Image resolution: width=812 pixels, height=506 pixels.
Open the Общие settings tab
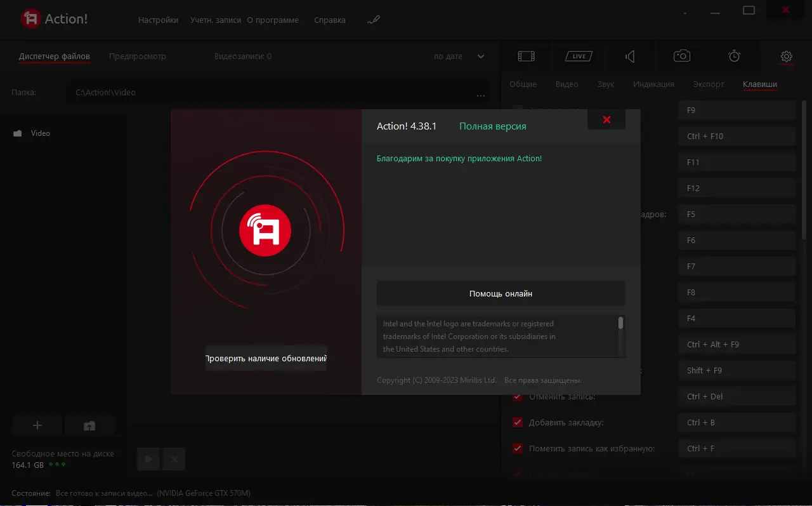(523, 84)
